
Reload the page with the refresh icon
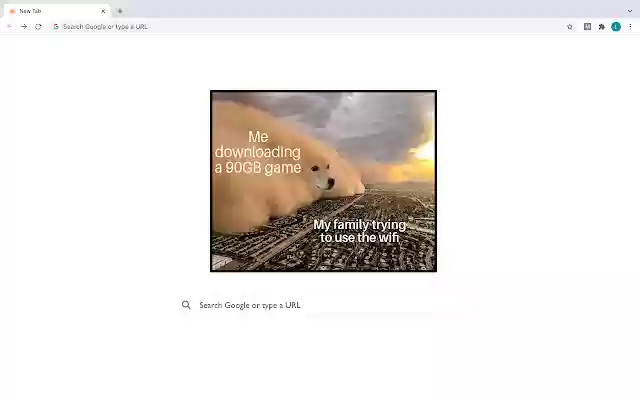pos(38,27)
